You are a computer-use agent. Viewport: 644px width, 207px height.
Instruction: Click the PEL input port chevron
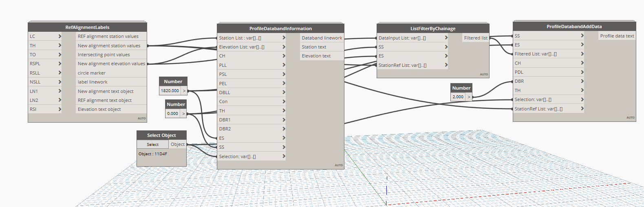pos(284,84)
